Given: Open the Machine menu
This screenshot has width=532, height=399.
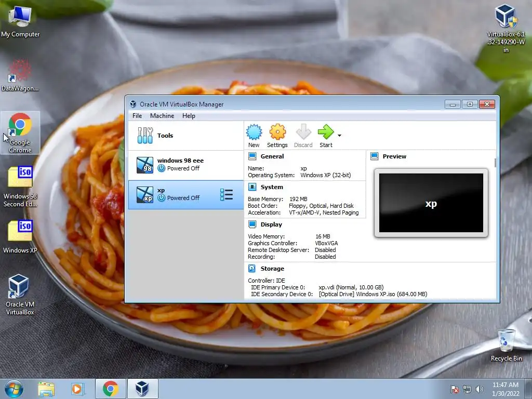Looking at the screenshot, I should [162, 116].
